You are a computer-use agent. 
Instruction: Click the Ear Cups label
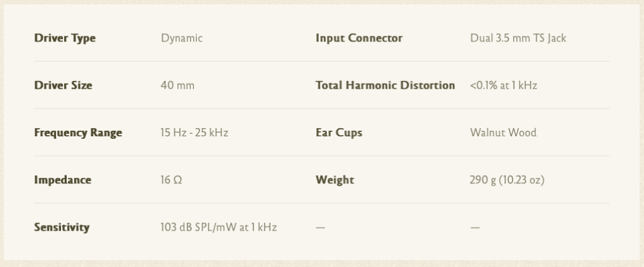click(x=339, y=133)
